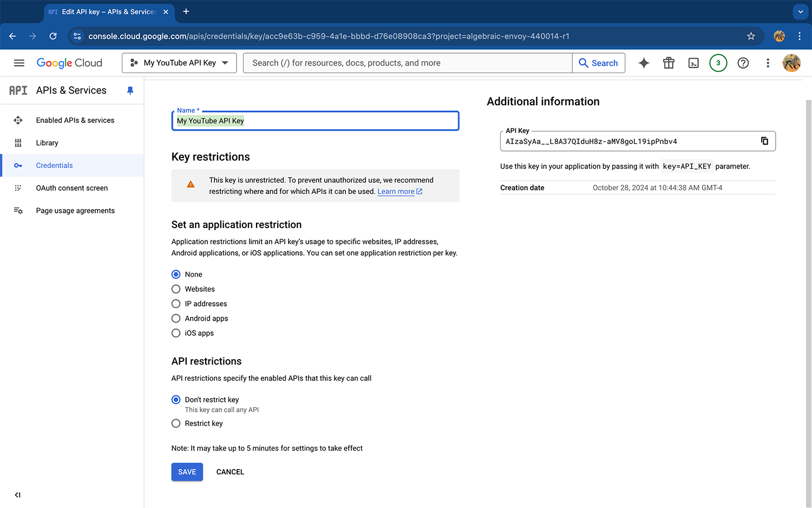Bookmark this page with star icon
The image size is (812, 508).
tap(751, 36)
